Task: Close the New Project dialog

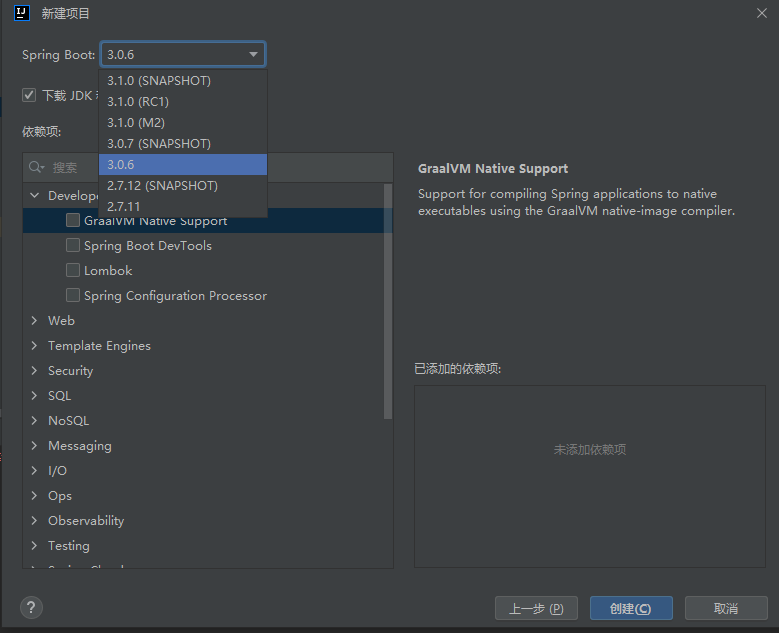Action: coord(762,13)
